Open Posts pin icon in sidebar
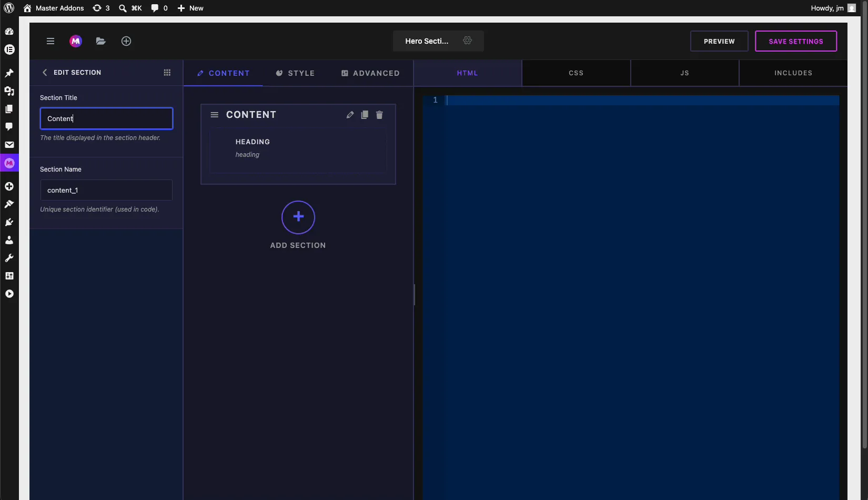 (9, 73)
